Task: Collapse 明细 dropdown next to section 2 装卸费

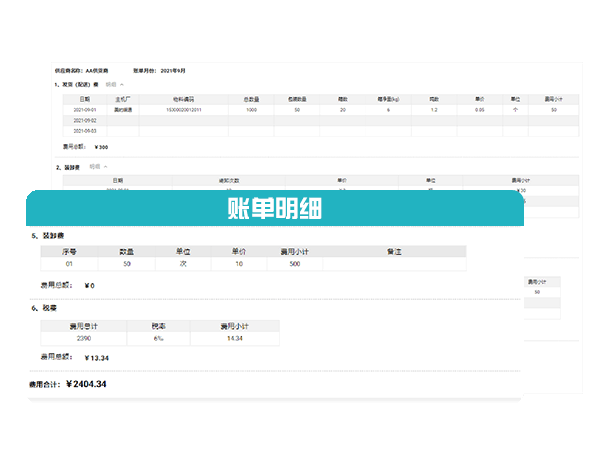Action: pyautogui.click(x=98, y=166)
